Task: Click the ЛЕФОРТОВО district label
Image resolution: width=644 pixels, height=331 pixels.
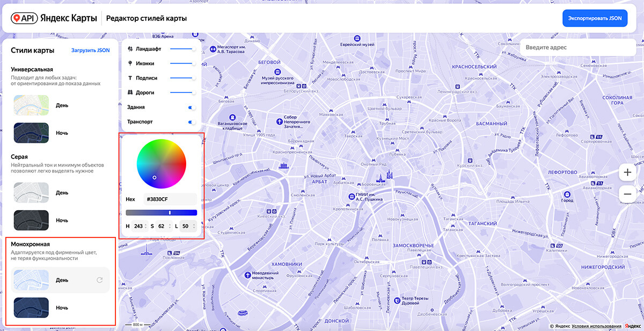Action: coord(562,172)
